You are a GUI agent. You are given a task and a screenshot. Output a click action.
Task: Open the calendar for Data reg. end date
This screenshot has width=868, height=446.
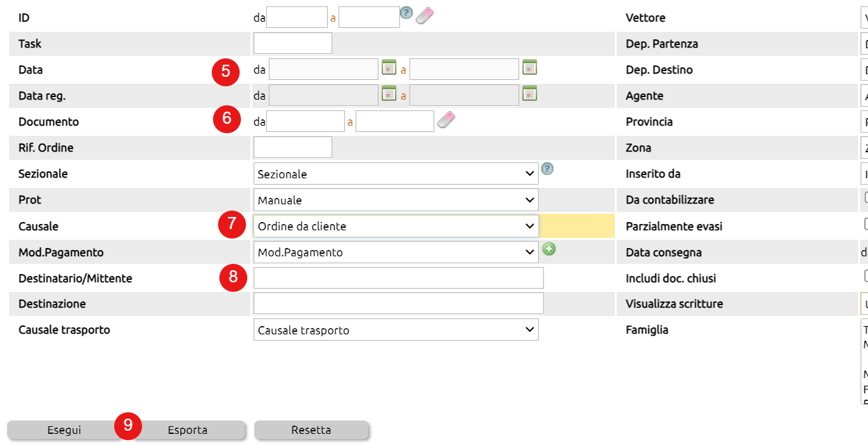529,93
